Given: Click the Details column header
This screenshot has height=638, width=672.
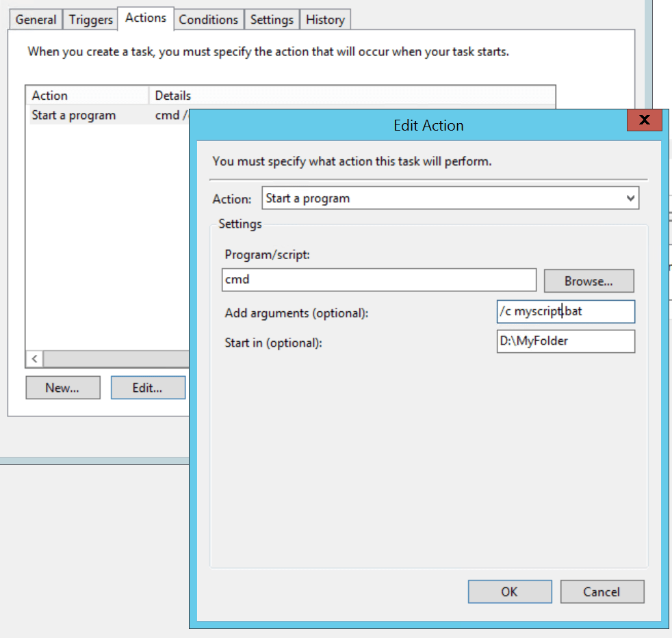Looking at the screenshot, I should coord(172,96).
